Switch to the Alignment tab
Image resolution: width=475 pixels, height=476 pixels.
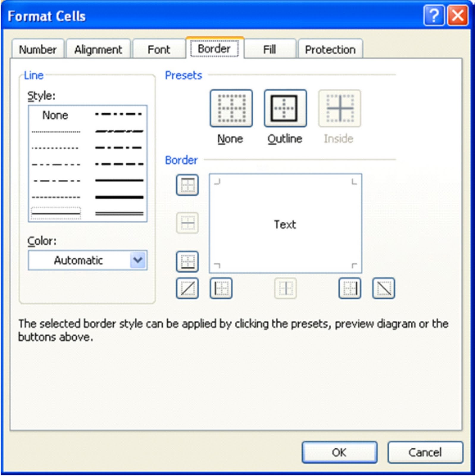pos(98,49)
